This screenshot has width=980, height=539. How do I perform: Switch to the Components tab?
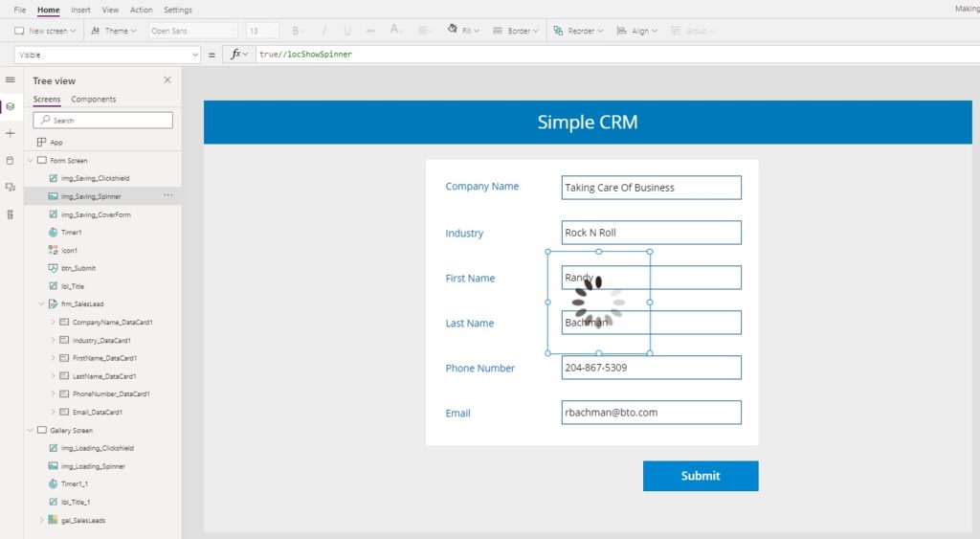pos(93,100)
